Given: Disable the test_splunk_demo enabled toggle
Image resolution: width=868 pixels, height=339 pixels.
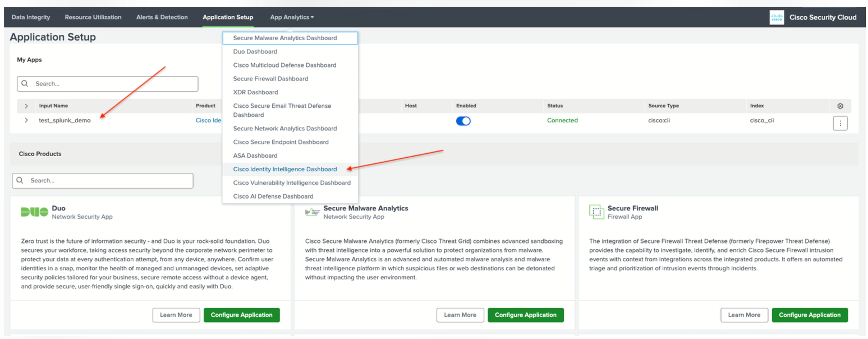Looking at the screenshot, I should point(463,121).
